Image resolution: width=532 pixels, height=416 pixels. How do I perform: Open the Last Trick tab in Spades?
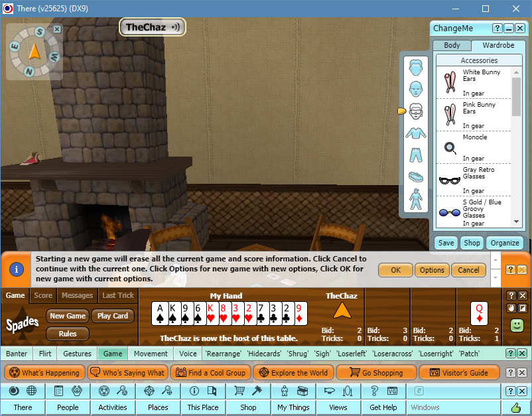pos(118,295)
